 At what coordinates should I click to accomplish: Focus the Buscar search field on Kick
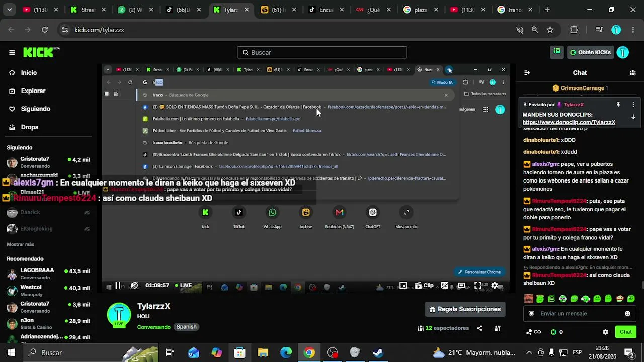(x=322, y=52)
